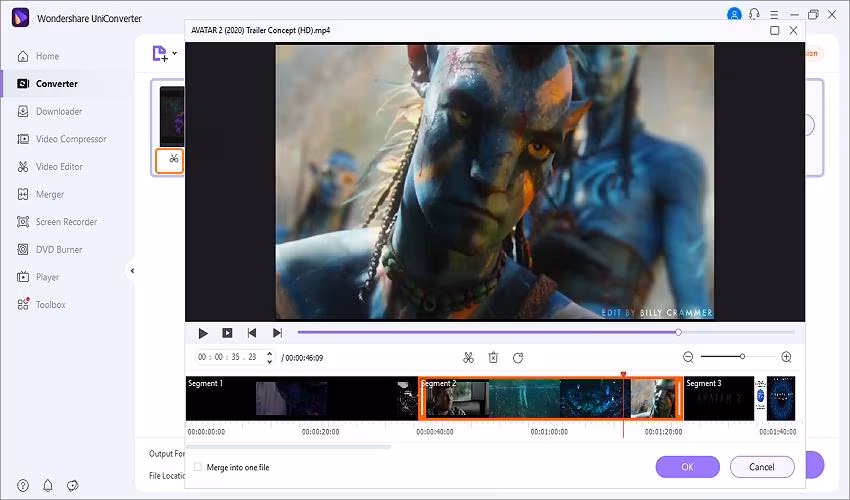Screen dimensions: 850x500
Task: Jump to previous frame
Action: pyautogui.click(x=252, y=333)
